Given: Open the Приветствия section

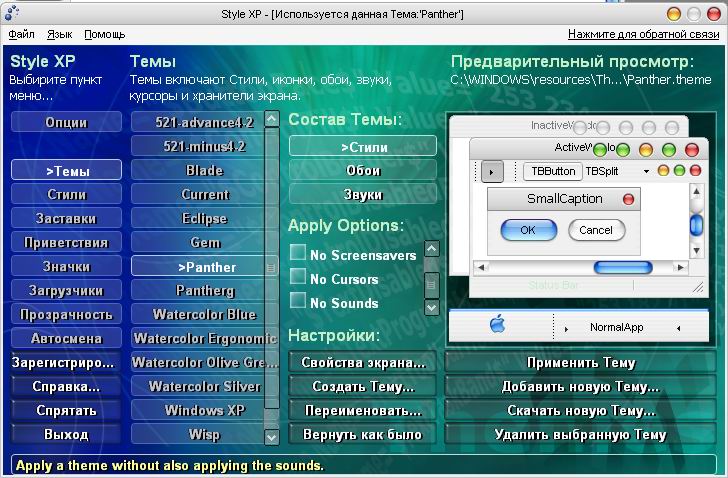Looking at the screenshot, I should (x=66, y=243).
